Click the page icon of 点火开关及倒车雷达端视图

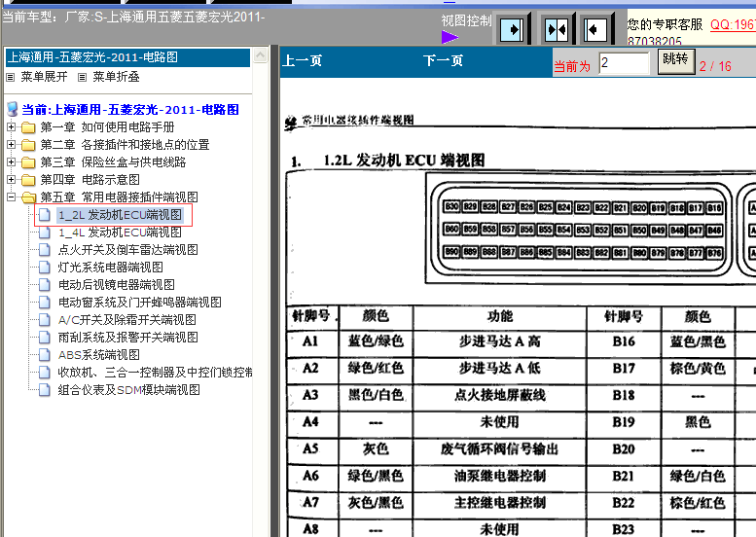coord(45,250)
